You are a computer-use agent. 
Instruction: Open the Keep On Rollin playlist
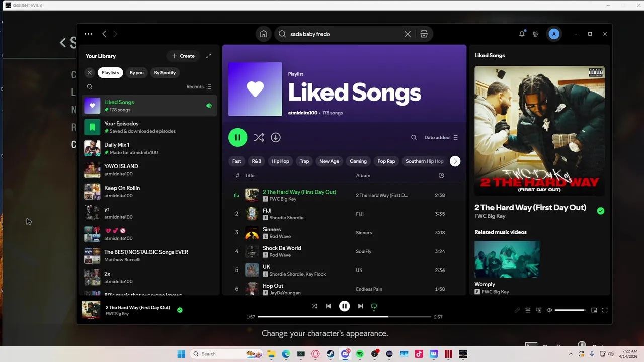pos(149,192)
